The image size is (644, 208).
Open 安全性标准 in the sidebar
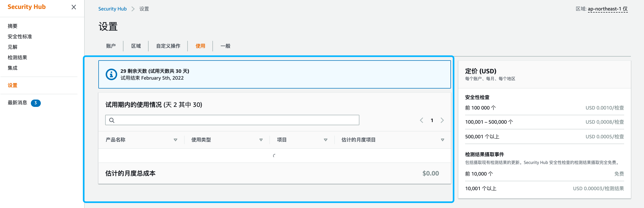click(x=20, y=36)
